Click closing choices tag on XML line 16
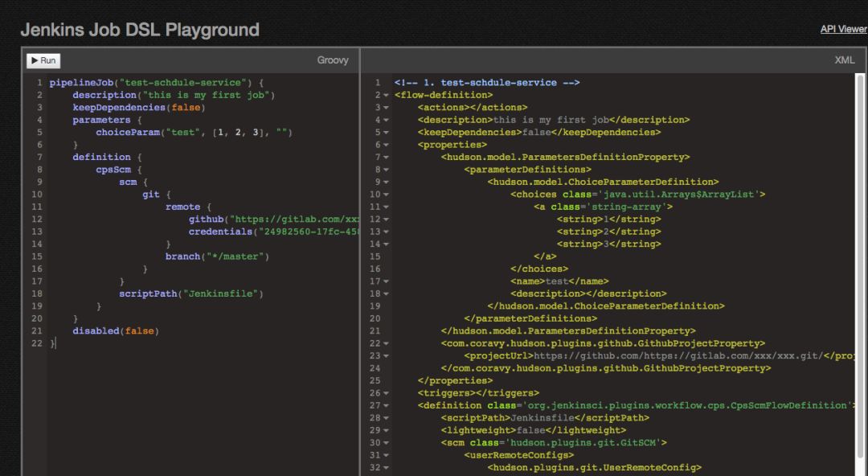Viewport: 868px width, 476px height. pyautogui.click(x=539, y=269)
